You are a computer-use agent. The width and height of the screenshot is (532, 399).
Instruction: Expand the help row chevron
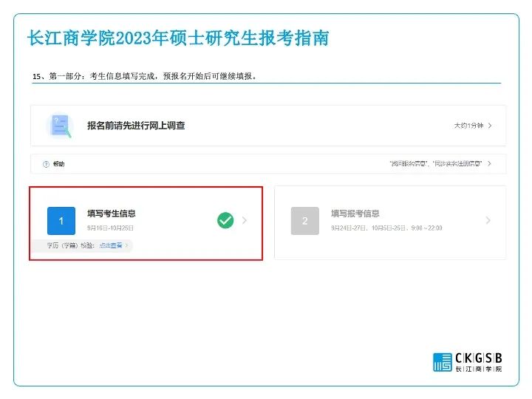(x=489, y=163)
